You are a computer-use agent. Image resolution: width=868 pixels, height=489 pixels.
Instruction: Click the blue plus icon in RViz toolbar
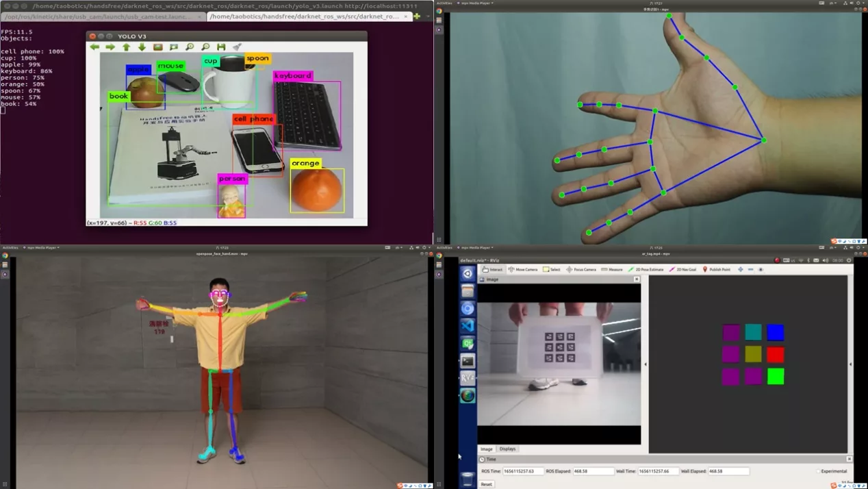[741, 269]
